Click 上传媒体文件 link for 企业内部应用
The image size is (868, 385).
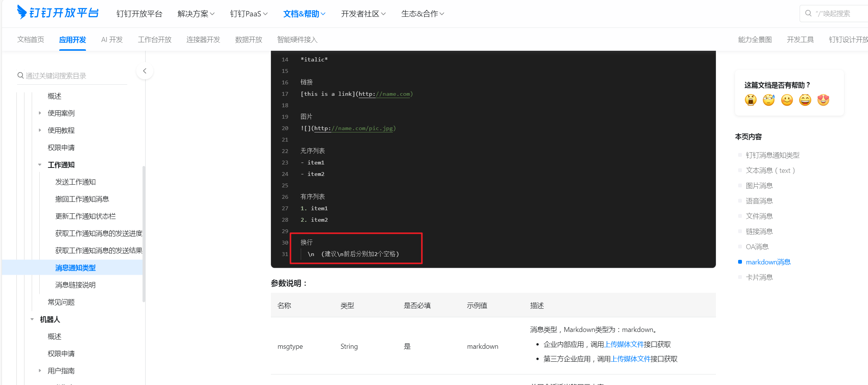pyautogui.click(x=624, y=344)
